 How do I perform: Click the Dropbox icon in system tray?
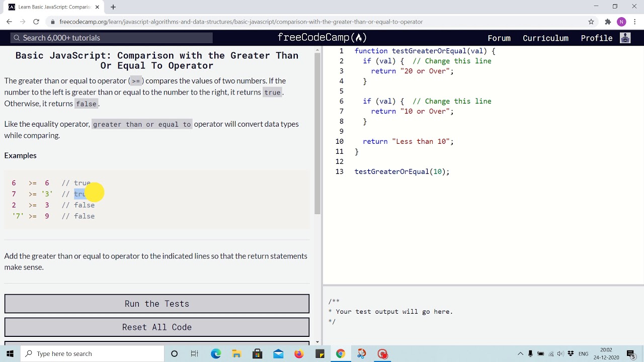pos(571,353)
